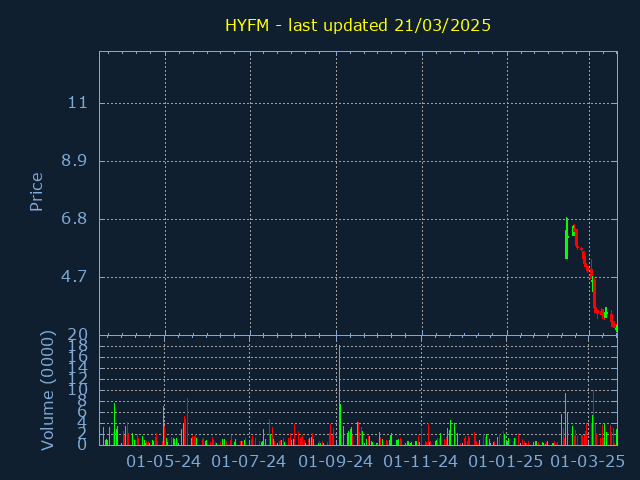The height and width of the screenshot is (480, 640).
Task: Click the tallest green volume spike in September 2024
Action: point(340,395)
